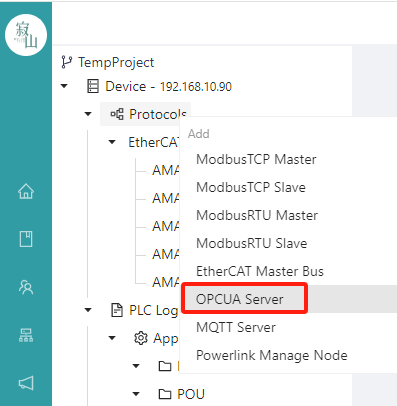Click the gear icon beside App

pyautogui.click(x=141, y=338)
